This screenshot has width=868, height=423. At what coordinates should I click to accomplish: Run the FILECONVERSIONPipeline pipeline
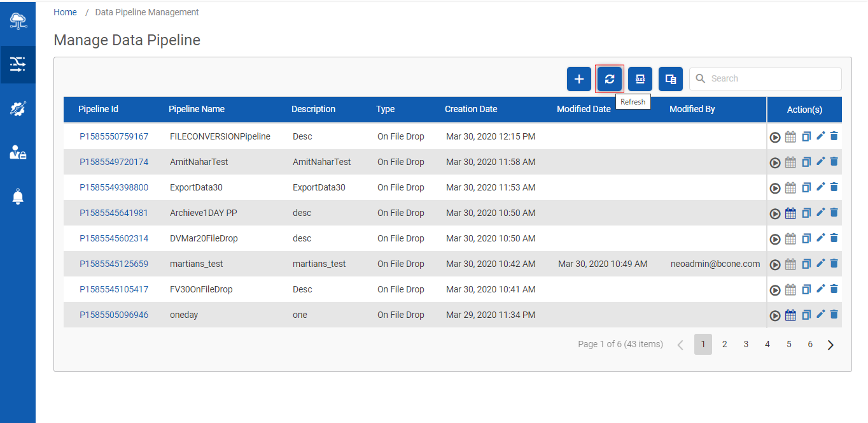click(x=775, y=137)
